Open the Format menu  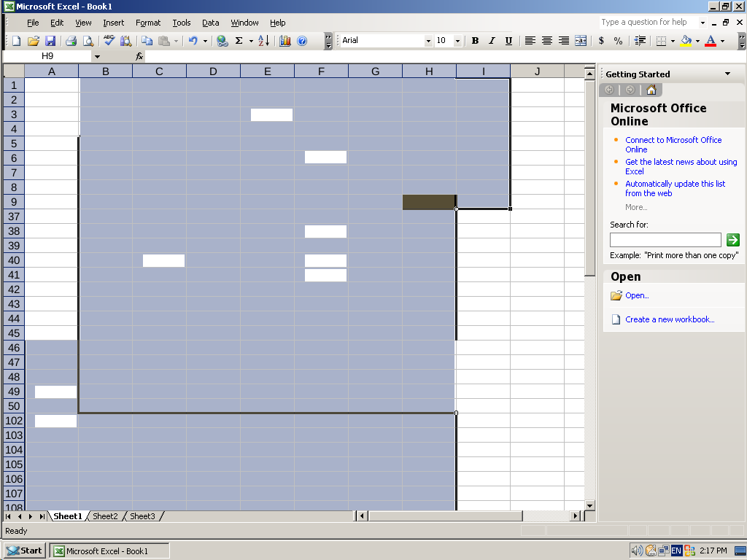point(148,23)
